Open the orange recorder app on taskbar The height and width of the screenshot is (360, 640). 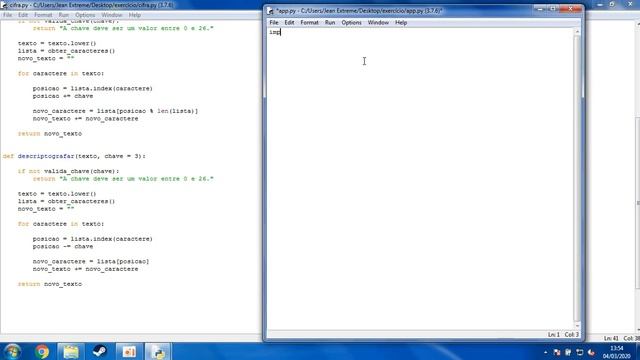[x=129, y=351]
